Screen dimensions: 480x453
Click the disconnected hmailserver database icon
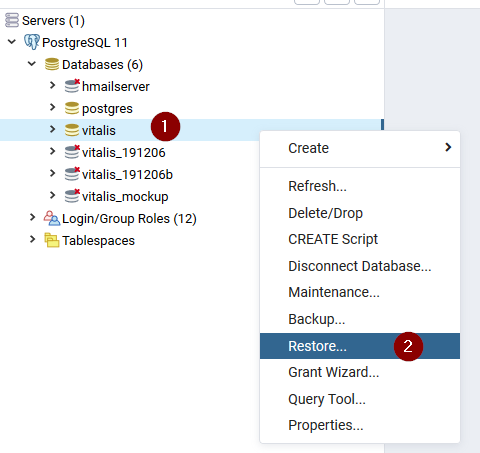coord(72,86)
